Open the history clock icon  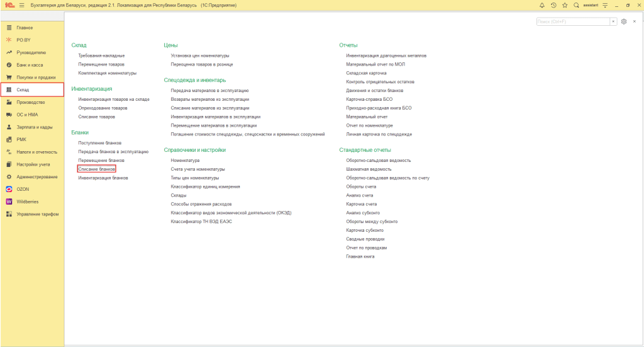(x=553, y=5)
